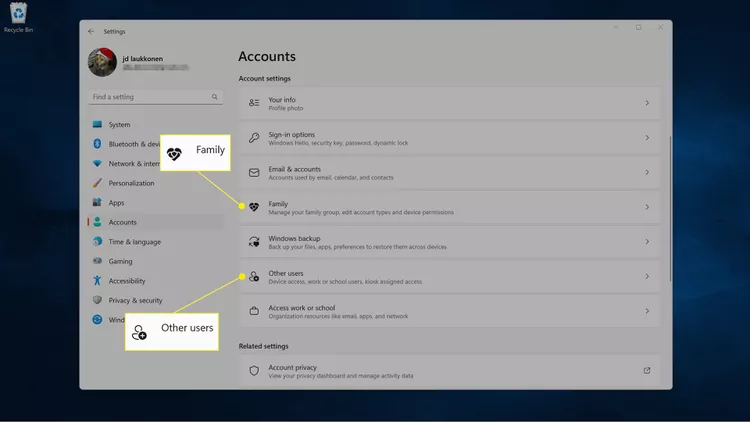Open the Windows Update sidebar icon
750x422 pixels.
97,320
